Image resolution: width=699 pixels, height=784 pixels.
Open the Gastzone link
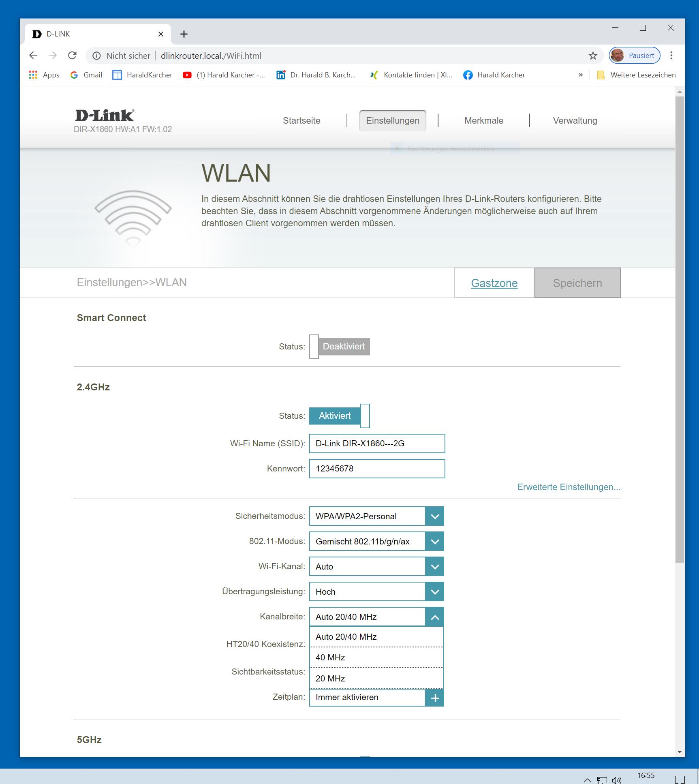click(x=494, y=283)
